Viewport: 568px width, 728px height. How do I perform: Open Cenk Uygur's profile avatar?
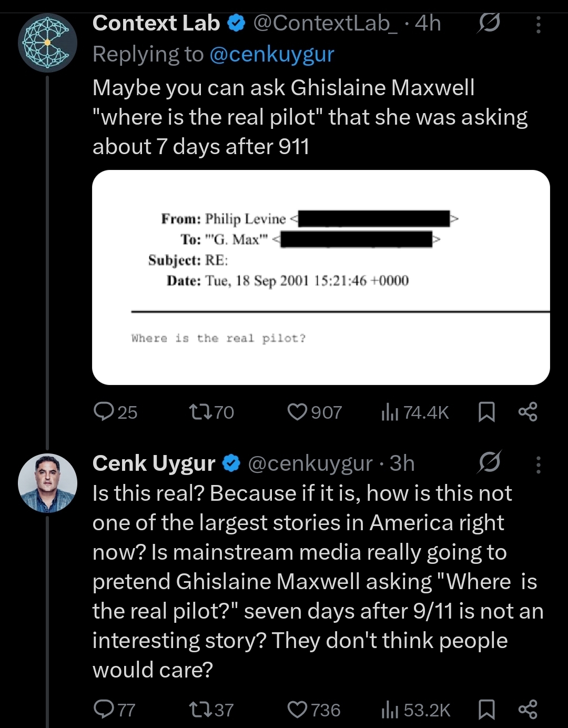coord(48,483)
